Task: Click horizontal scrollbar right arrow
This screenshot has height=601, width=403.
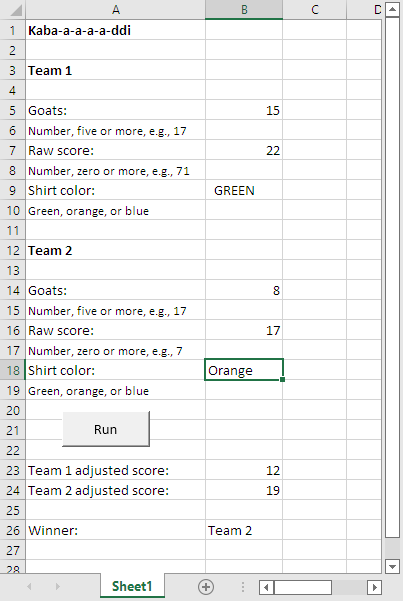Action: (375, 587)
